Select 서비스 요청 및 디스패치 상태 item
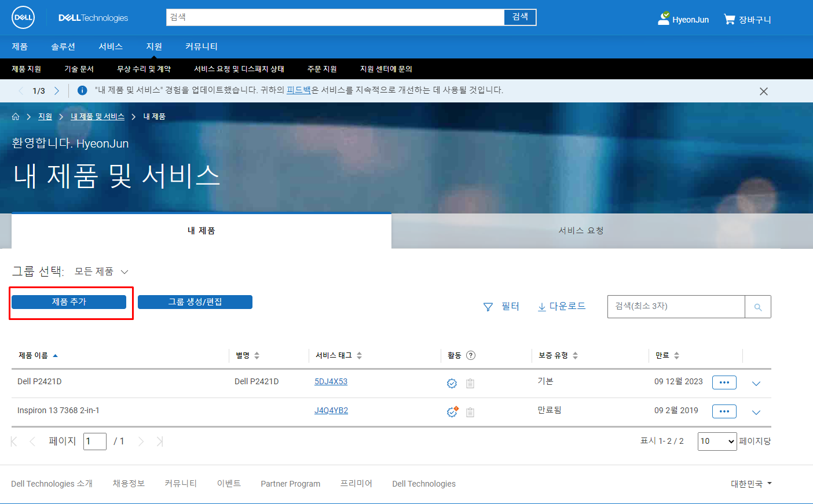813x504 pixels. click(x=239, y=69)
